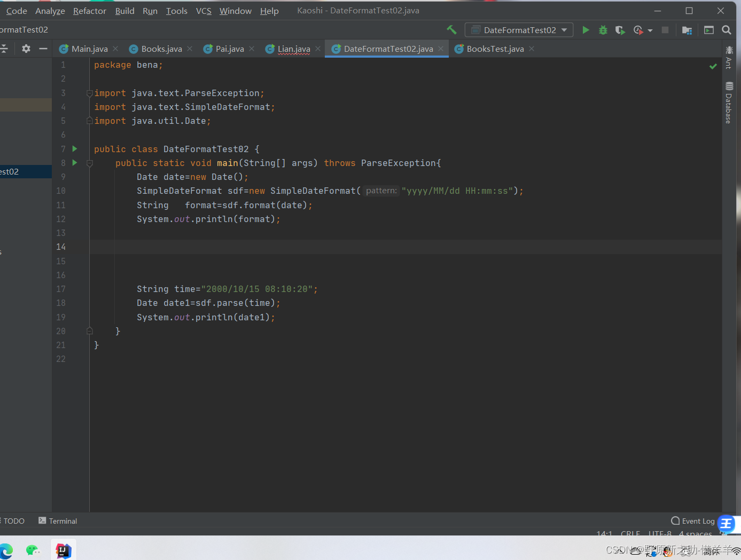Screen dimensions: 741x560
Task: Open the Ant tool window
Action: 729,59
